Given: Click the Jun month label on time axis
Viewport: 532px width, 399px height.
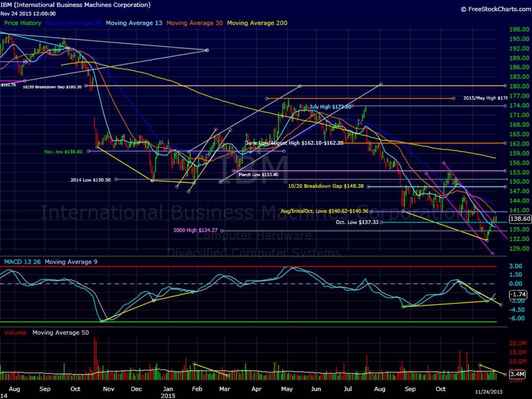Looking at the screenshot, I should click(316, 389).
